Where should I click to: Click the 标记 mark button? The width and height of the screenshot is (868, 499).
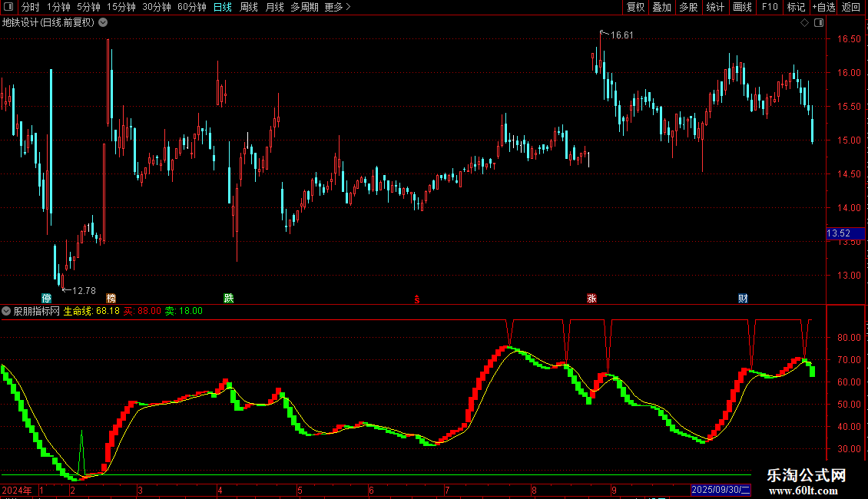796,7
